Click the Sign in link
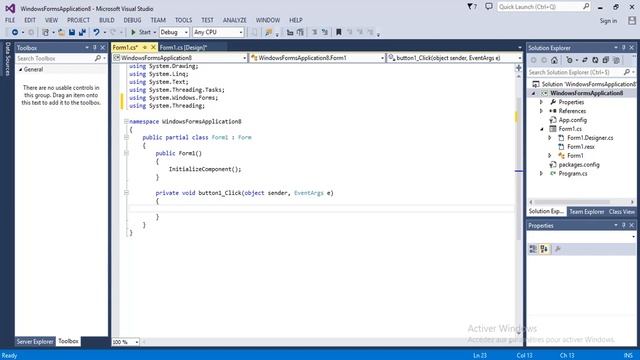The width and height of the screenshot is (640, 360). [x=608, y=21]
